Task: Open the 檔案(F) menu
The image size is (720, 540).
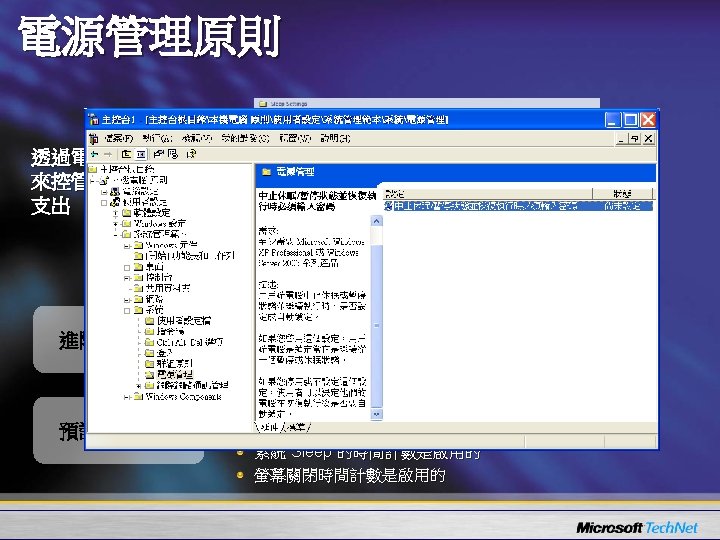Action: click(x=118, y=138)
